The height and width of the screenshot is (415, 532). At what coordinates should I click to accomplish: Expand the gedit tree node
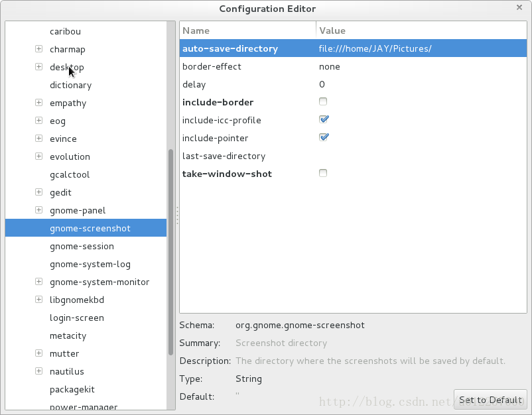(x=38, y=192)
